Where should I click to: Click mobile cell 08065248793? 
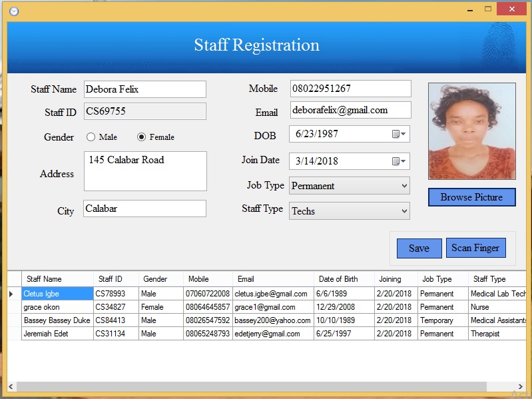208,334
